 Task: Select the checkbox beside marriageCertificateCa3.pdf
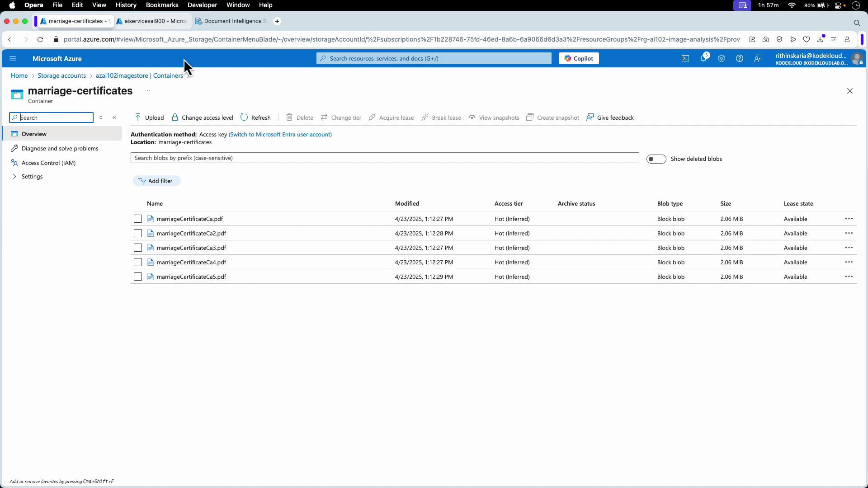[138, 248]
